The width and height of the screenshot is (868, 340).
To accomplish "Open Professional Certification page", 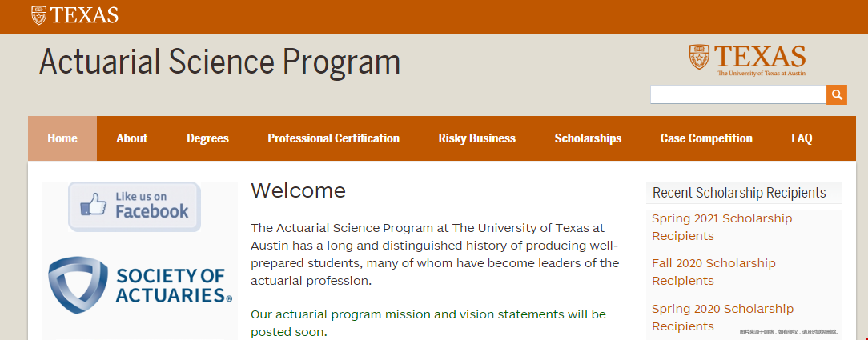I will pyautogui.click(x=334, y=138).
